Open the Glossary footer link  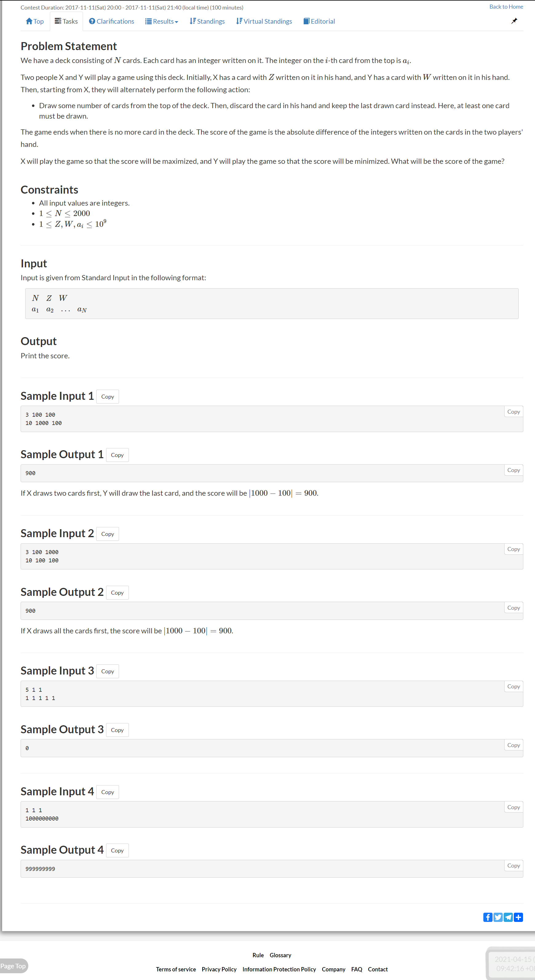point(280,955)
